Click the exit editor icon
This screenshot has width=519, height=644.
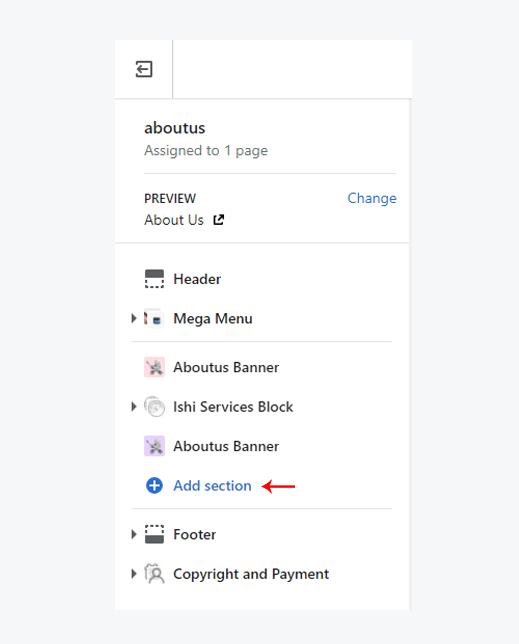click(x=144, y=69)
